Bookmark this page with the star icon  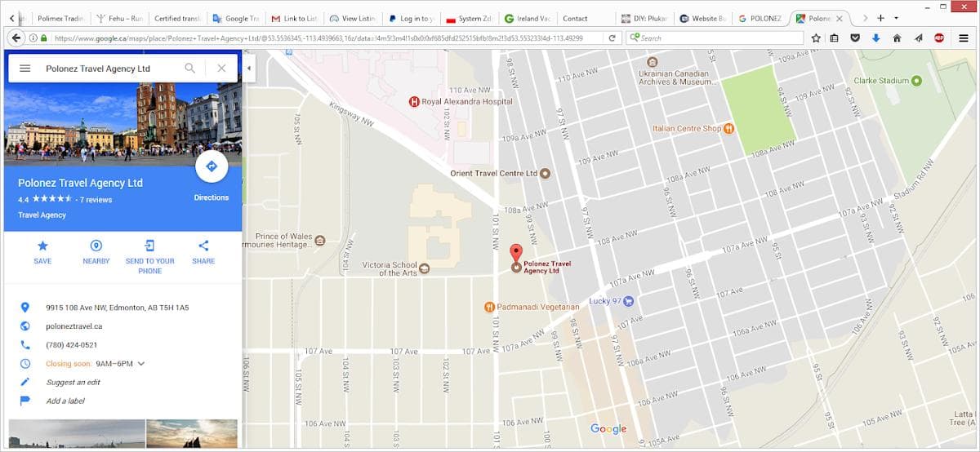(x=816, y=38)
